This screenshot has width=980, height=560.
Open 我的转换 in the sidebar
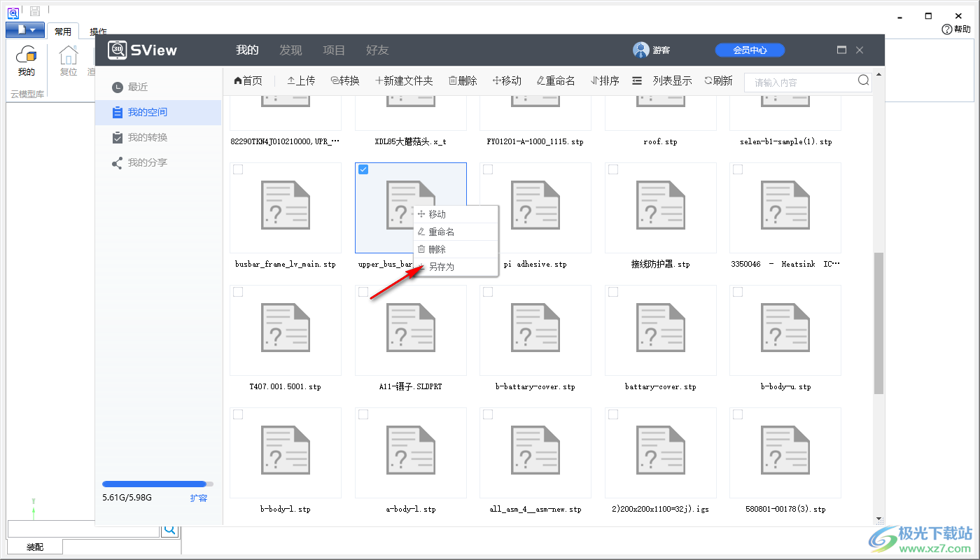pyautogui.click(x=158, y=137)
